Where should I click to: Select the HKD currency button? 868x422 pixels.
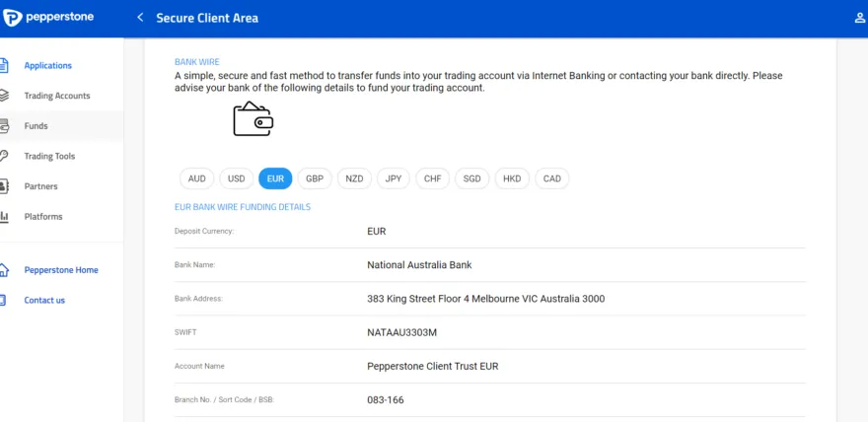pyautogui.click(x=512, y=178)
